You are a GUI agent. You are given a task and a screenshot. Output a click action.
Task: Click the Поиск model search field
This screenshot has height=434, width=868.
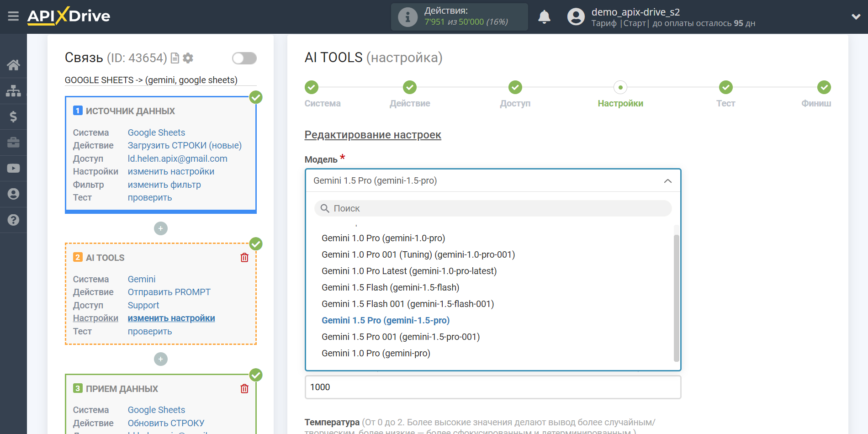[493, 208]
